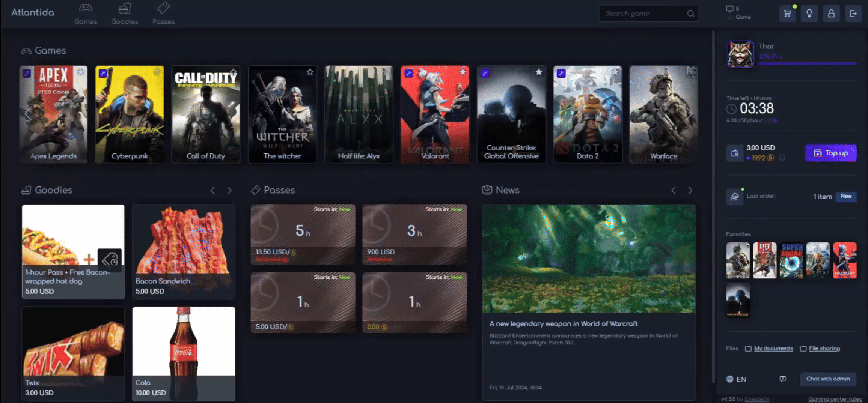The height and width of the screenshot is (403, 868).
Task: Open the Passes tab in top navigation
Action: pyautogui.click(x=164, y=14)
